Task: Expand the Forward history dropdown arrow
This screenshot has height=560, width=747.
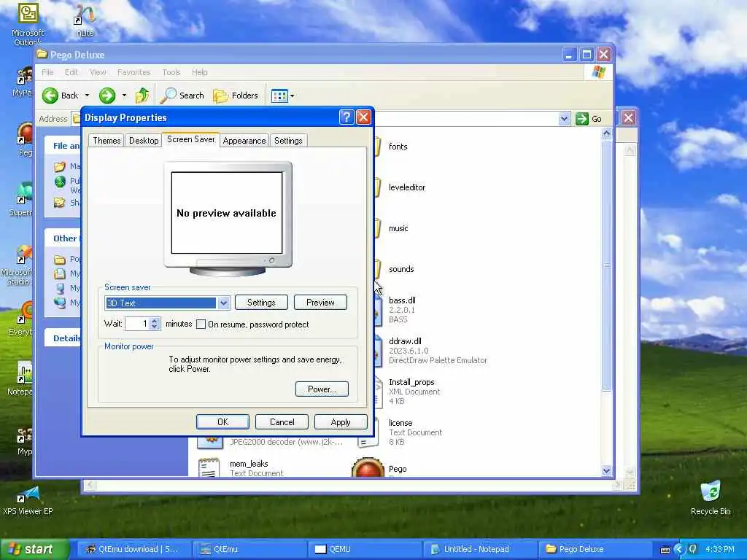Action: [124, 96]
